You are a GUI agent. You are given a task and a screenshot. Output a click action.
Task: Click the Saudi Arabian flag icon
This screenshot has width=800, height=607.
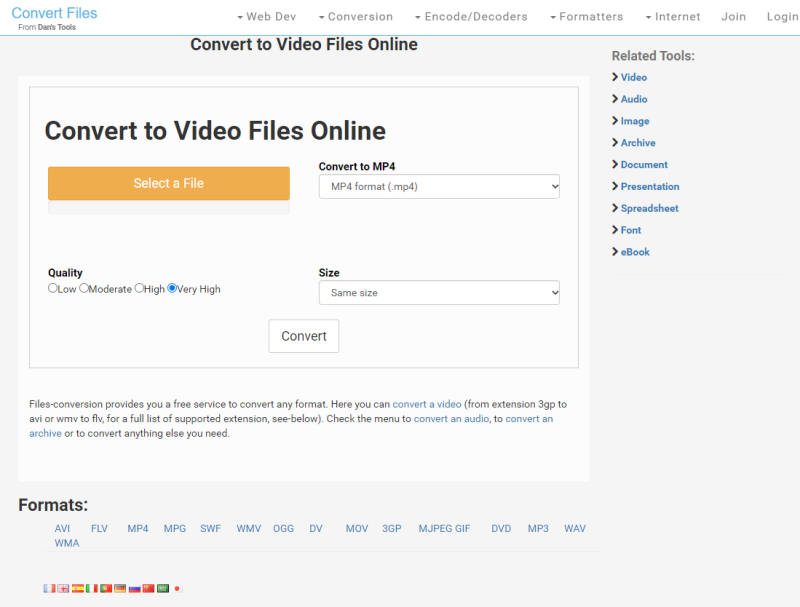coord(163,588)
